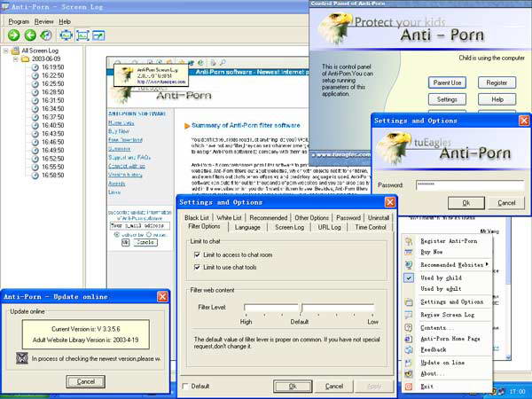
Task: Enable the Default checkbox in settings dialog
Action: click(x=185, y=386)
